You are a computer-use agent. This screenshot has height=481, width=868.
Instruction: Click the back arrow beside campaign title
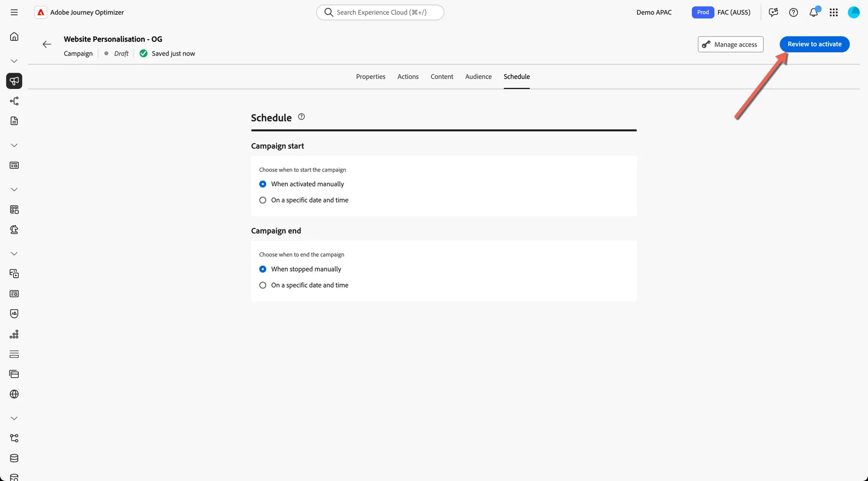[47, 44]
